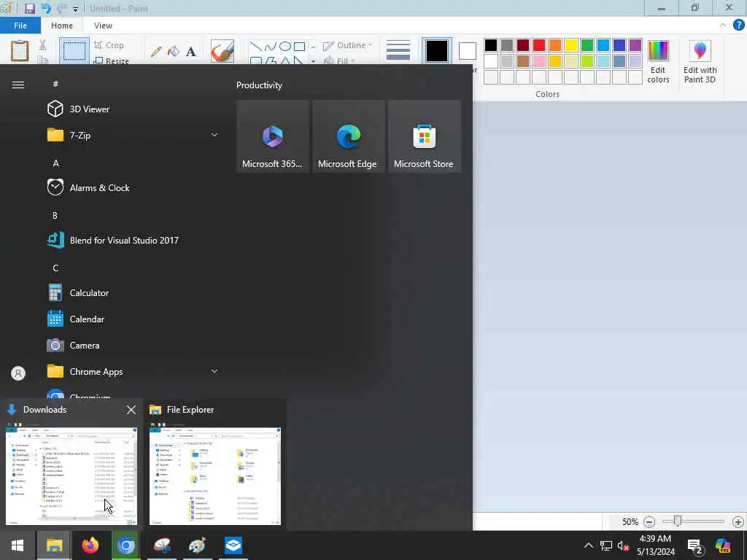
Task: Expand the Start menu hamburger navigation
Action: click(x=18, y=85)
